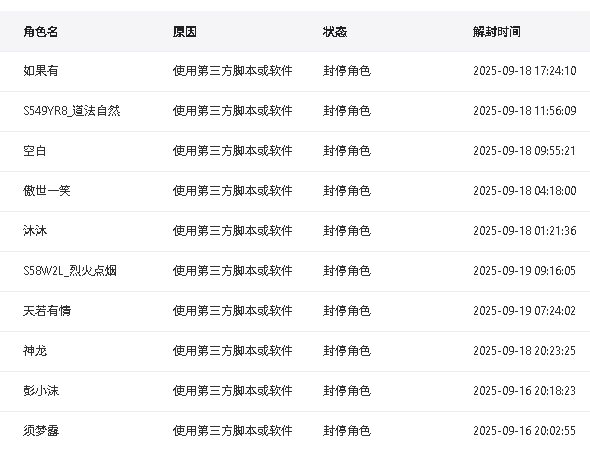Viewport: 590px width, 451px height.
Task: Click unban time 2025-09-19 09:16:05
Action: (x=525, y=271)
